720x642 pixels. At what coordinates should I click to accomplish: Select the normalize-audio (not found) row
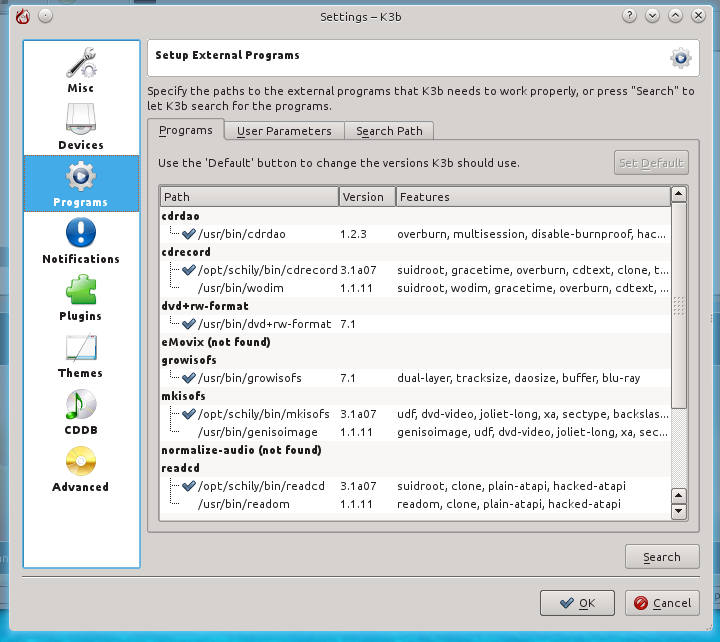[x=416, y=450]
